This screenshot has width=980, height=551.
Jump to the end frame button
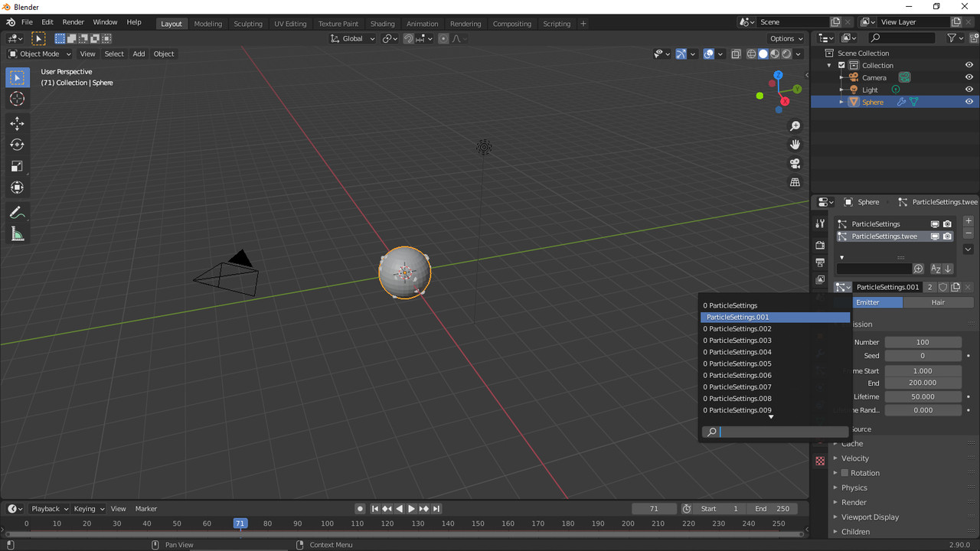point(436,509)
